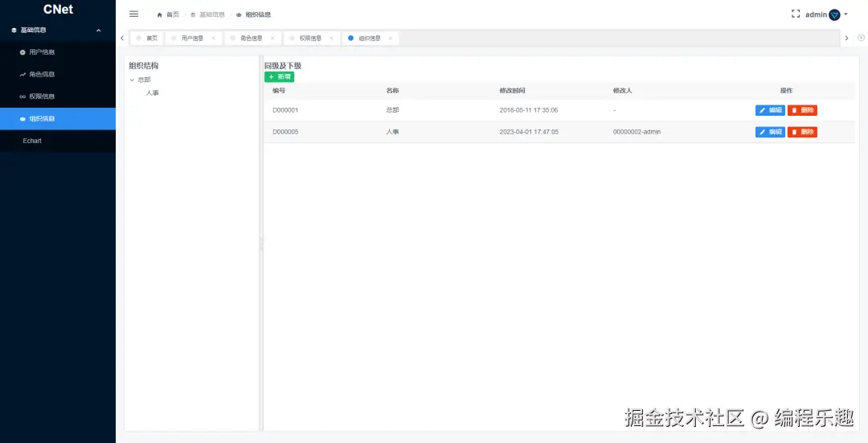Viewport: 868px width, 443px height.
Task: Click the 2023-04-01 17:47:05 cell
Action: coord(529,132)
